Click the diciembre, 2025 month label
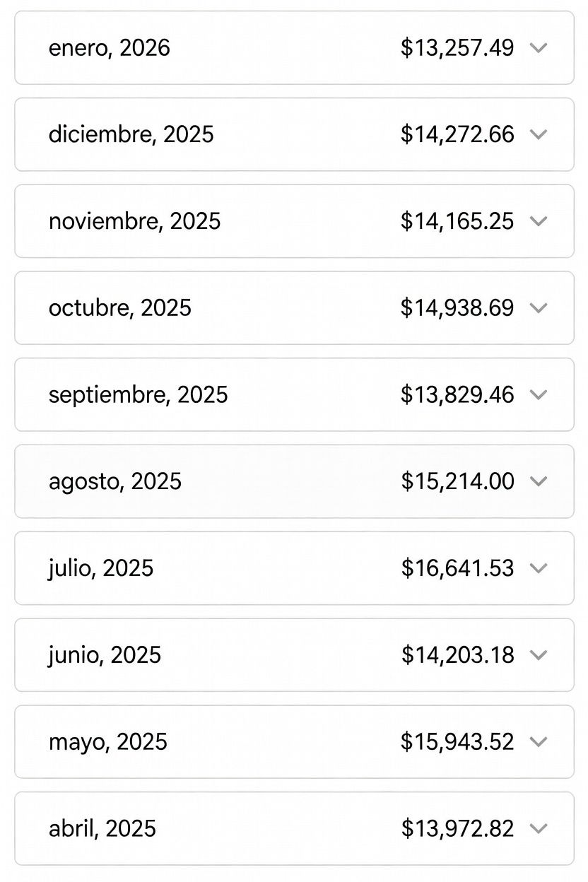 click(x=131, y=134)
